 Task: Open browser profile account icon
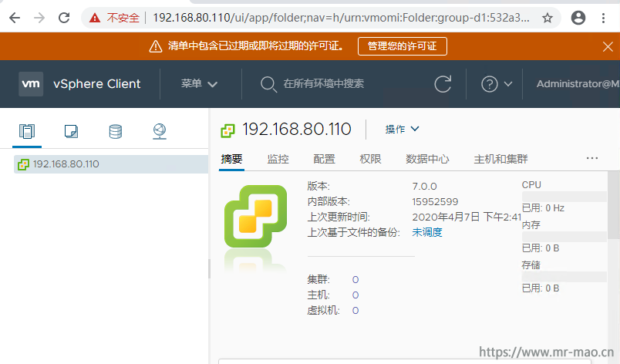[x=578, y=18]
